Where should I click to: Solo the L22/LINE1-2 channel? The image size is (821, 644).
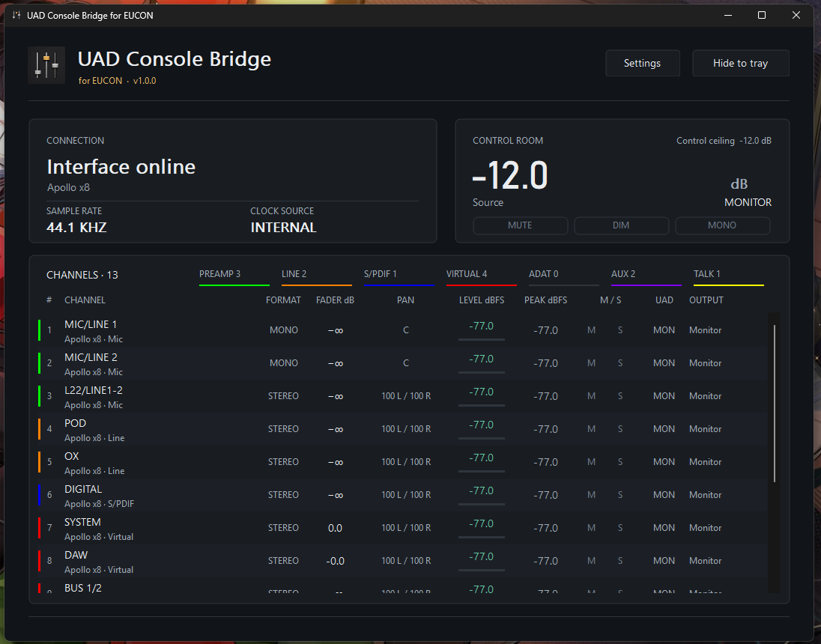click(620, 396)
